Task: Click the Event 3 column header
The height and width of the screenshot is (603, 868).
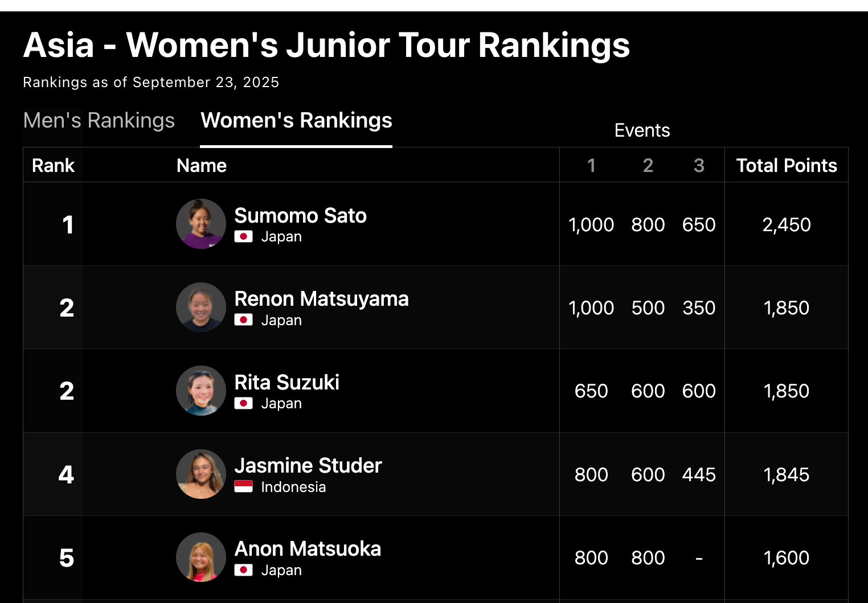Action: (699, 166)
